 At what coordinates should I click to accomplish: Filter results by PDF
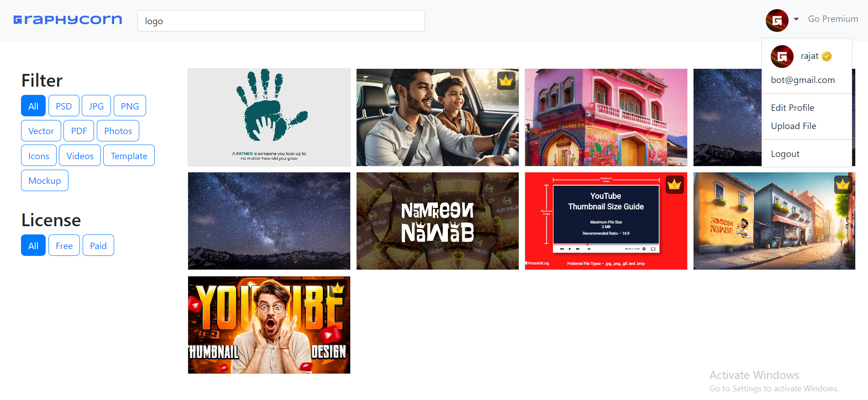coord(79,131)
